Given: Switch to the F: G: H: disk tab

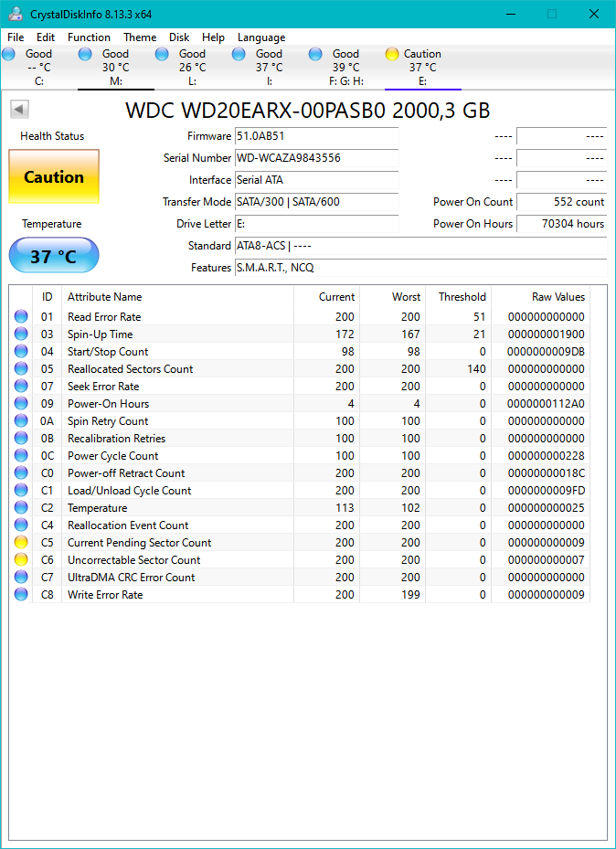Looking at the screenshot, I should (345, 68).
